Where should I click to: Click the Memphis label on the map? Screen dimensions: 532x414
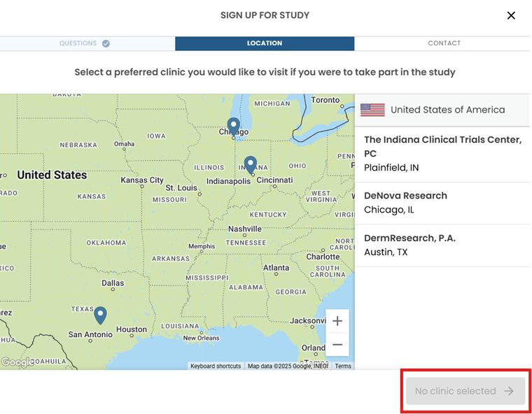pyautogui.click(x=202, y=246)
